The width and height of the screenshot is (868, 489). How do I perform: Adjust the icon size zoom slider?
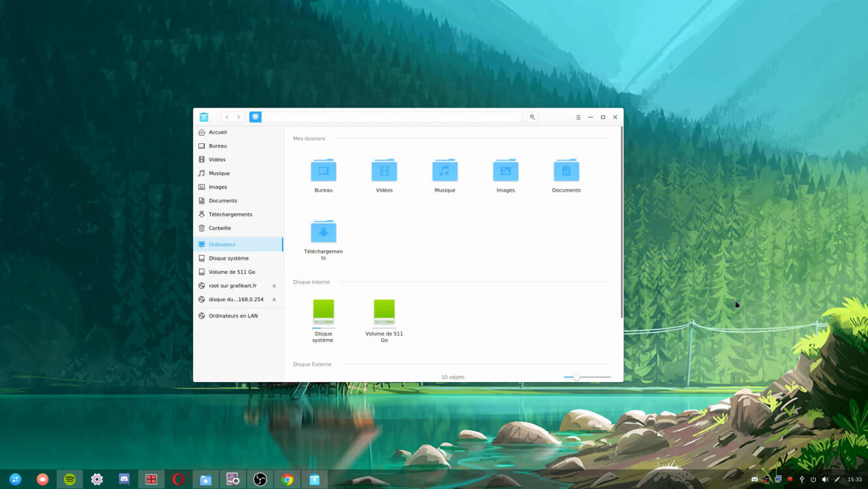pos(576,377)
